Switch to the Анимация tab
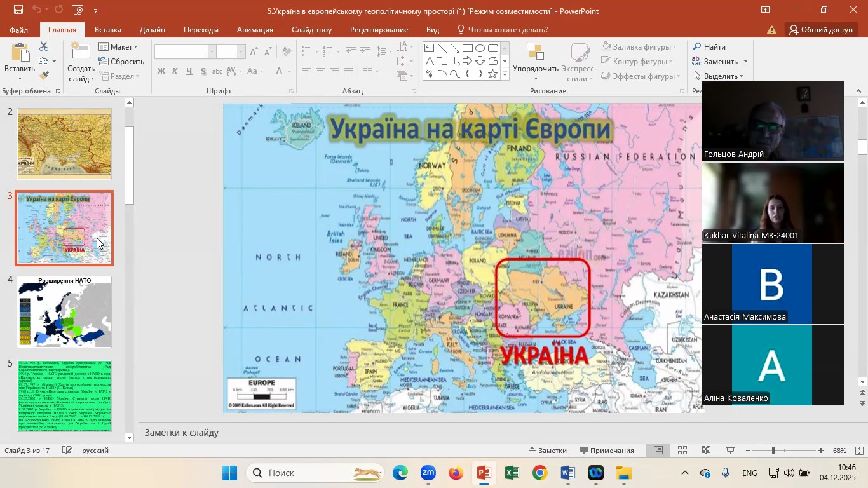Image resolution: width=868 pixels, height=488 pixels. [x=255, y=30]
